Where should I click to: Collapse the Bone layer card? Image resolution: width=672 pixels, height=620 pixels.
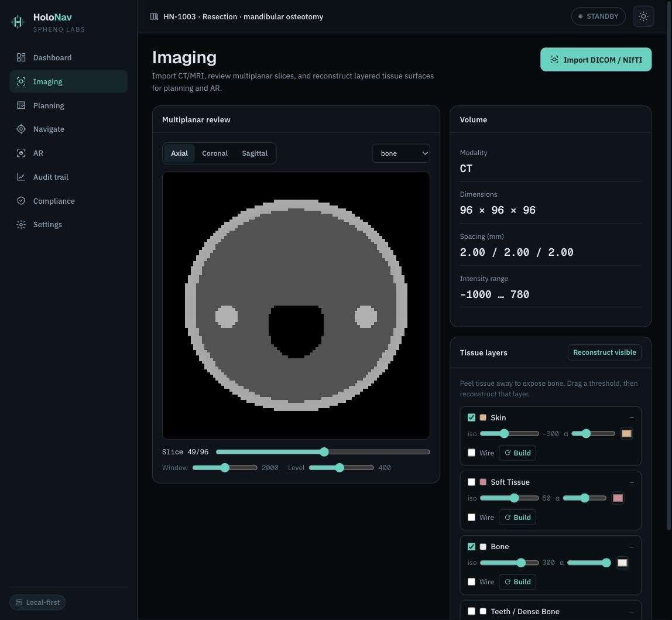click(x=631, y=547)
